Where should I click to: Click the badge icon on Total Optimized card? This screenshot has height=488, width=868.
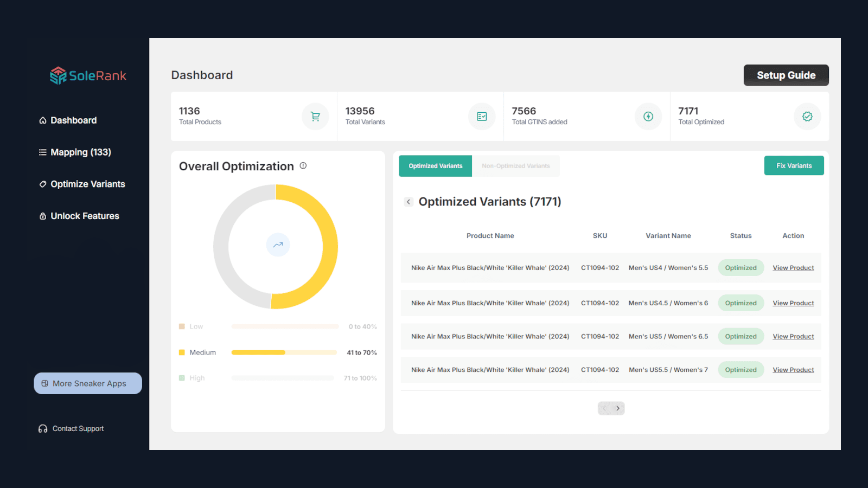tap(807, 116)
